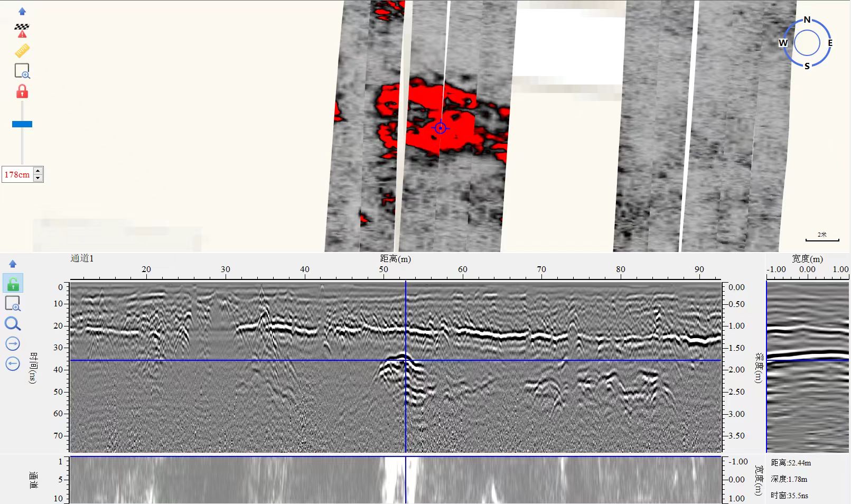The image size is (851, 504).
Task: Click the right arrow circle button
Action: point(13,344)
